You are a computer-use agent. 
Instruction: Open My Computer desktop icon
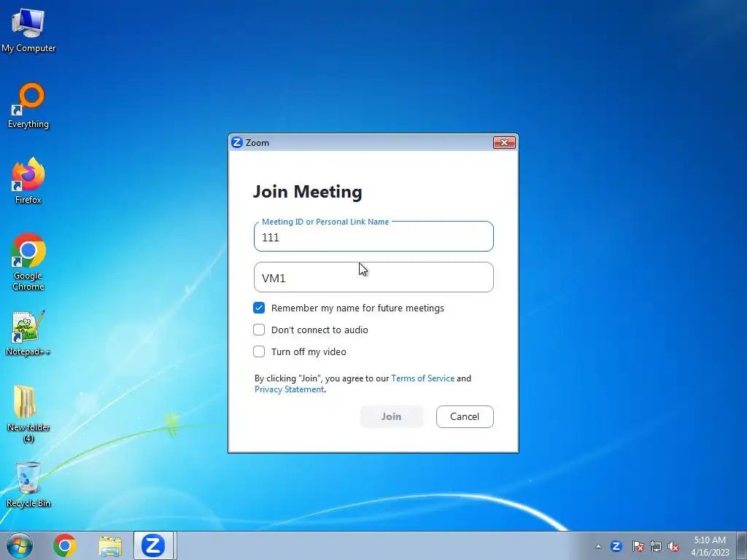(28, 29)
